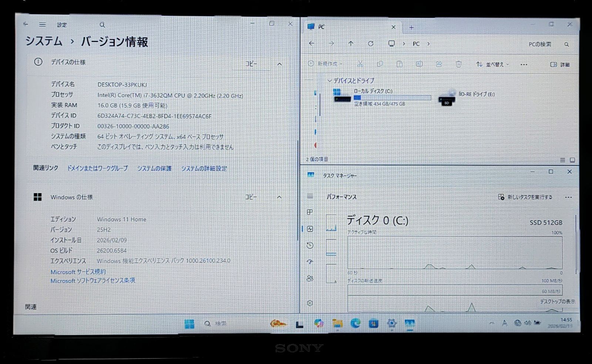592x364 pixels.
Task: Open システムの保護 link
Action: click(x=154, y=168)
